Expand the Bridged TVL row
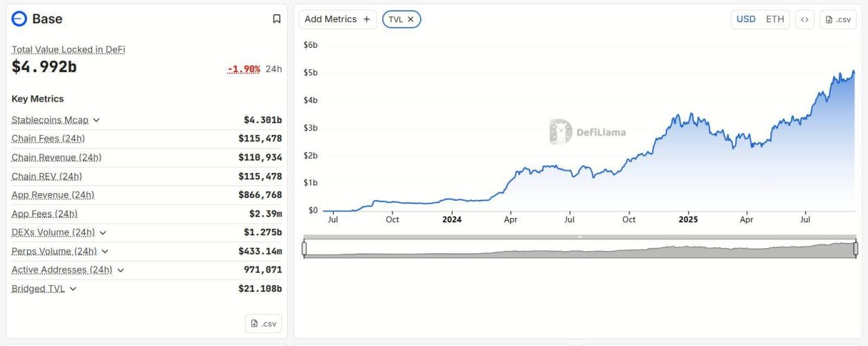868x346 pixels. [x=73, y=289]
